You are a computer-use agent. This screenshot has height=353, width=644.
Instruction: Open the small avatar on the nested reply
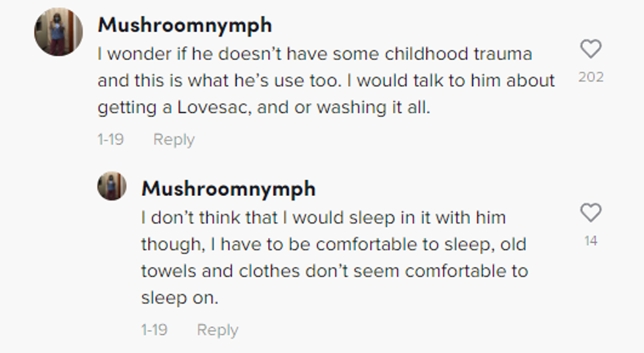click(x=112, y=186)
